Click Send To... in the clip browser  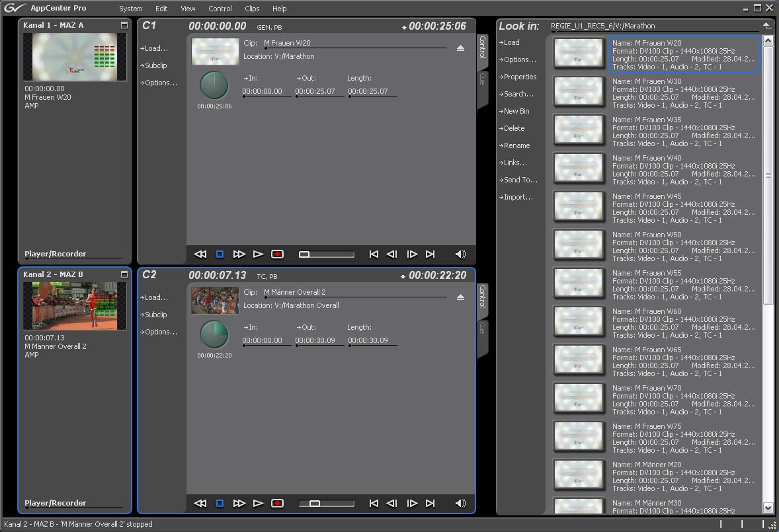(x=518, y=180)
